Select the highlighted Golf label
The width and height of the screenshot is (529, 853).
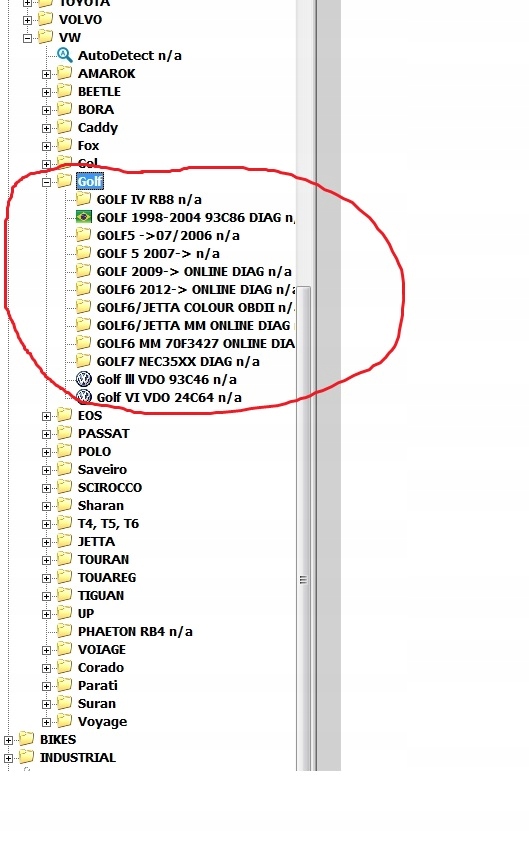[x=90, y=181]
